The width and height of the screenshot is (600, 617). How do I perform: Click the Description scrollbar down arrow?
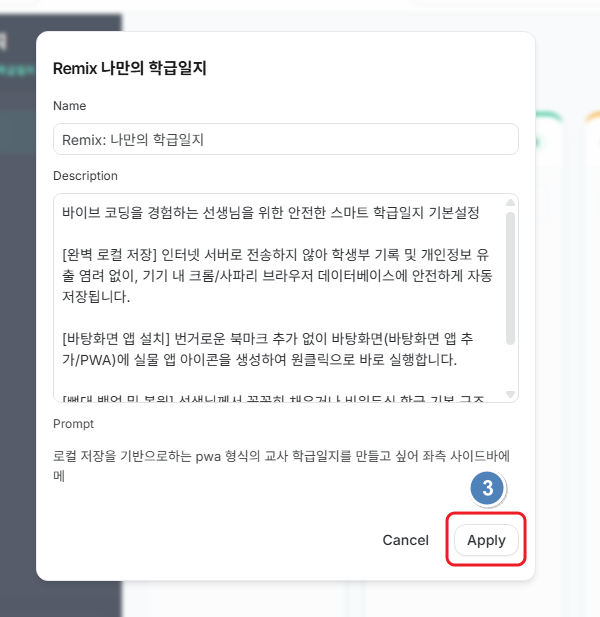(510, 394)
